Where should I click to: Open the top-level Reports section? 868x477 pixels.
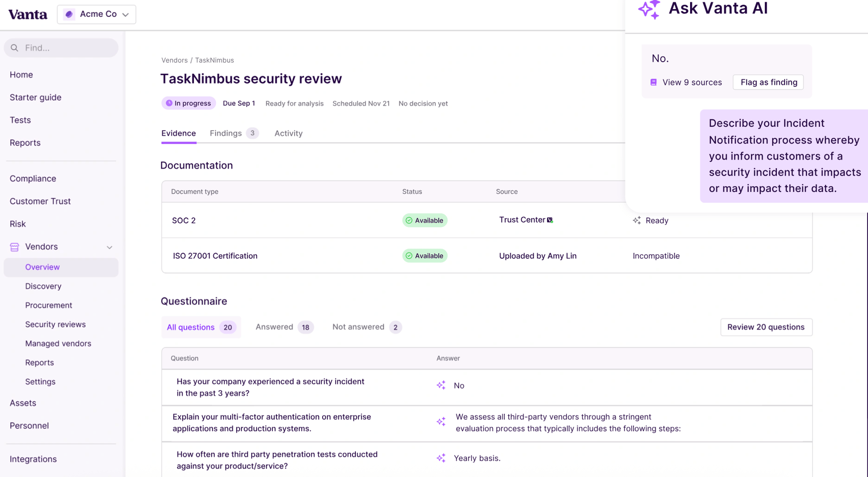click(25, 143)
